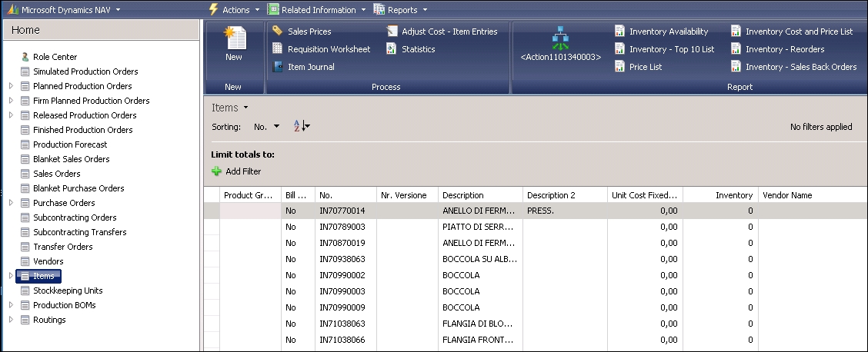Click the Sales Orders list icon

tap(25, 174)
